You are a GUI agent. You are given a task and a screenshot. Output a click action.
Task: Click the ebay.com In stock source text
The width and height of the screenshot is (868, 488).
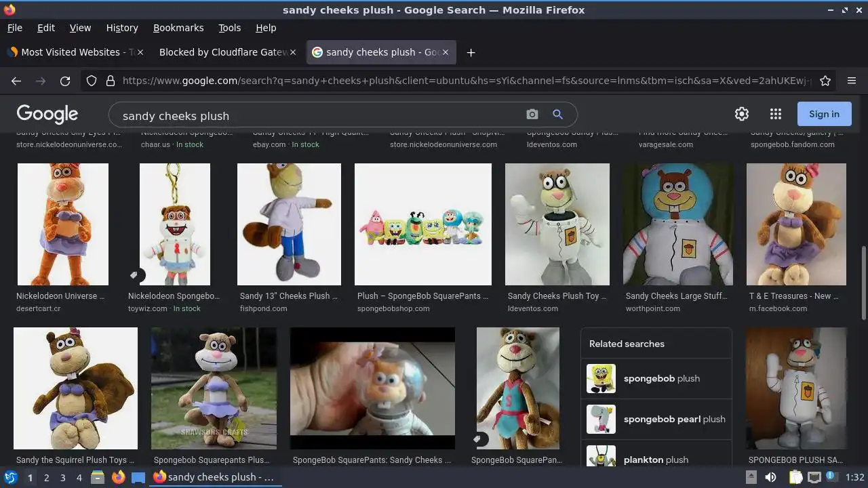(x=286, y=144)
